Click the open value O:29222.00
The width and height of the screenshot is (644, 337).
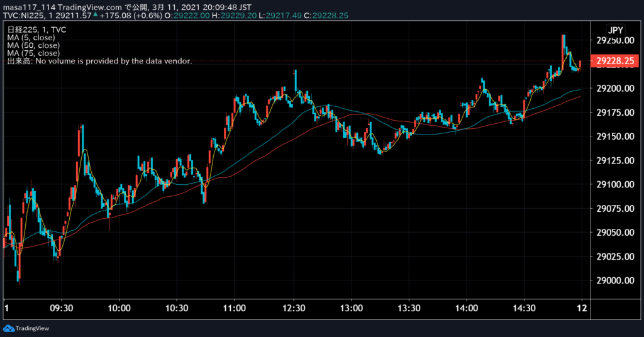(187, 16)
